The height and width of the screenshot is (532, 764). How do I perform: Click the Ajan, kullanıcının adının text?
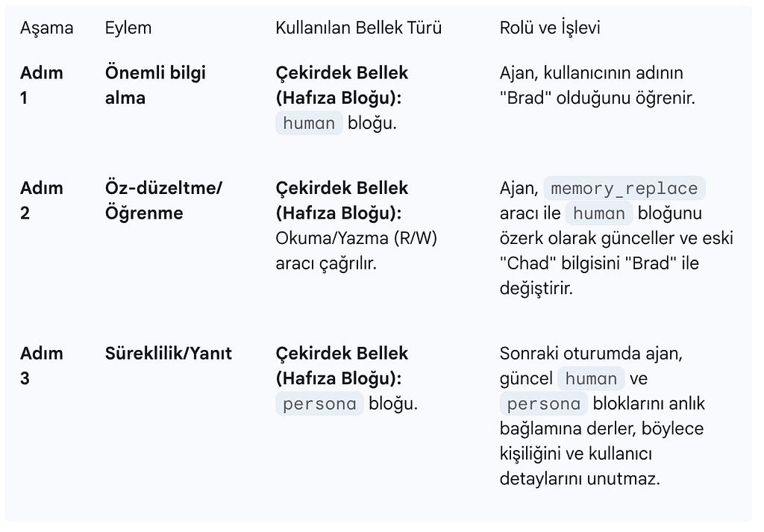click(x=592, y=73)
